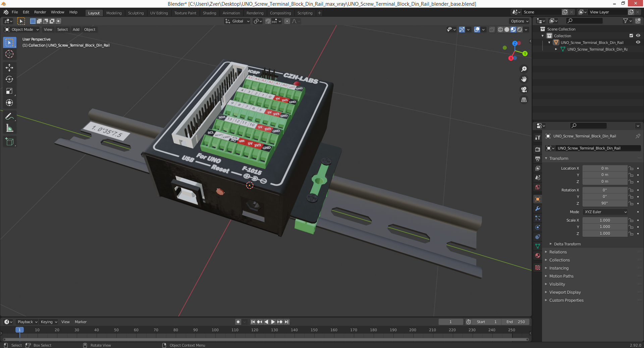Viewport: 644px width, 348px height.
Task: Open the Render properties tab
Action: coord(538,149)
